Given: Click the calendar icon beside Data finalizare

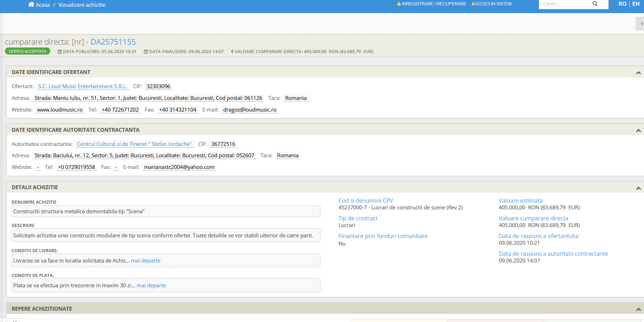Looking at the screenshot, I should point(146,52).
